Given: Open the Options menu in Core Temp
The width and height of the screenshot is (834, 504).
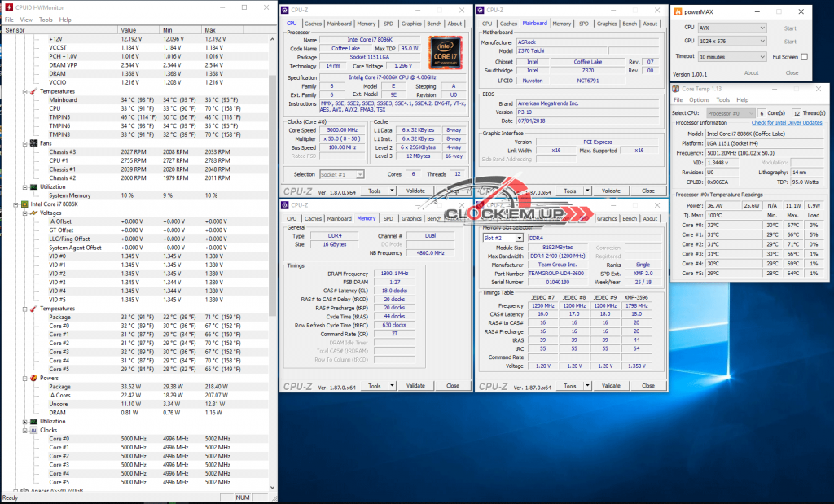Looking at the screenshot, I should pos(699,100).
